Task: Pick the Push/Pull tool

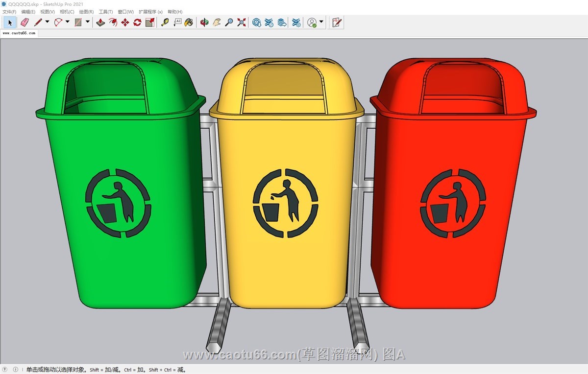Action: (100, 22)
